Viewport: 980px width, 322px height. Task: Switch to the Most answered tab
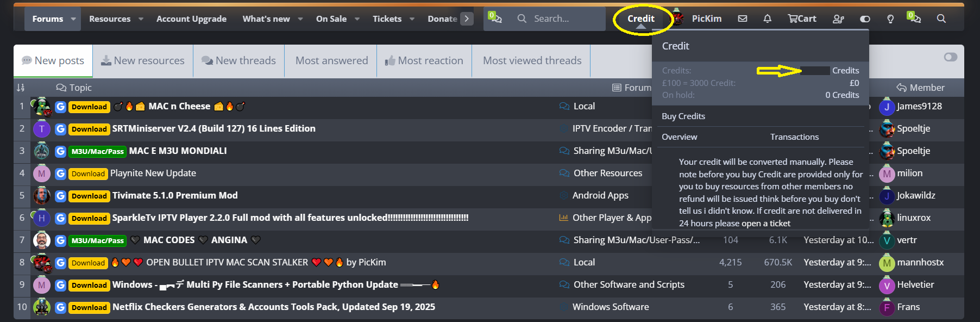pos(331,60)
